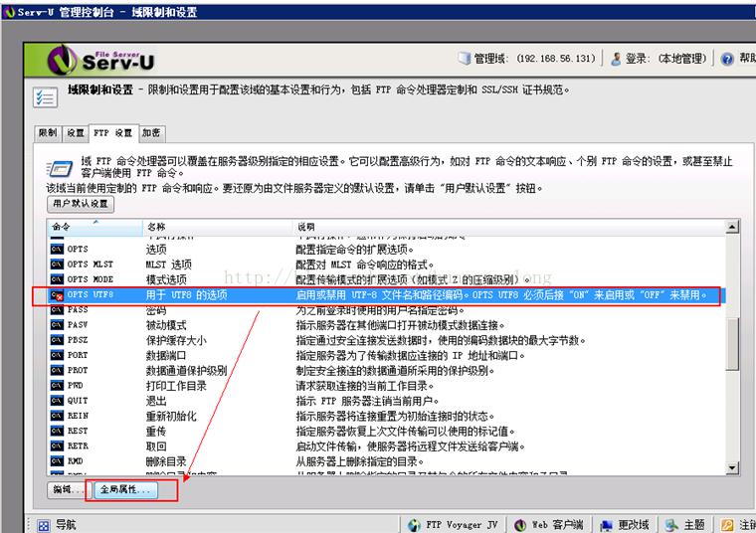Click the 配置指定命令的扩展选项 description
This screenshot has width=756, height=533.
354,250
